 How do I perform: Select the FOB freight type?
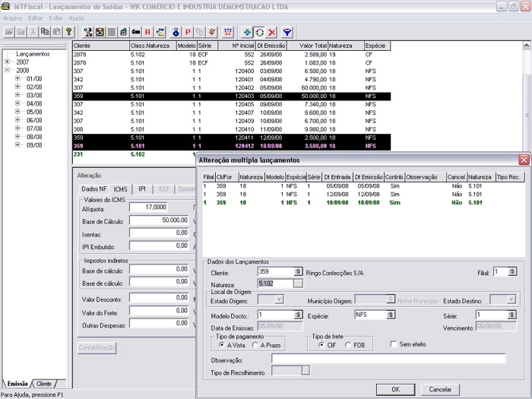point(348,345)
